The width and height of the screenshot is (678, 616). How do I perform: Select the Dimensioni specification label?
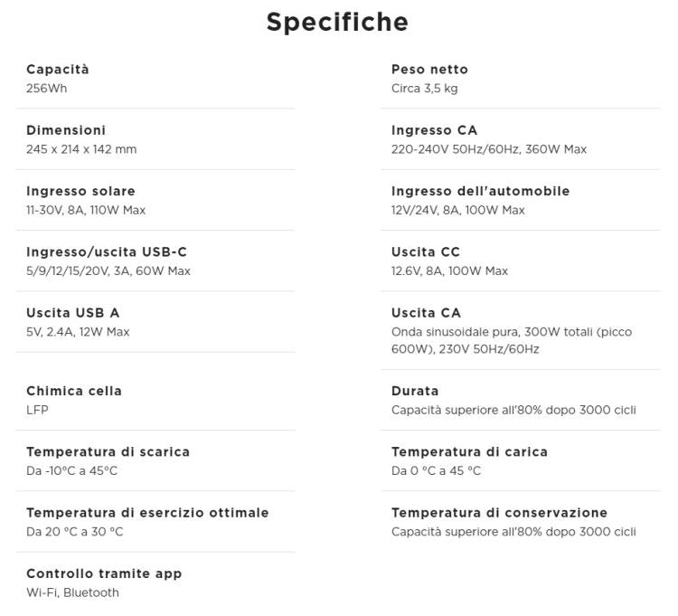[x=66, y=130]
